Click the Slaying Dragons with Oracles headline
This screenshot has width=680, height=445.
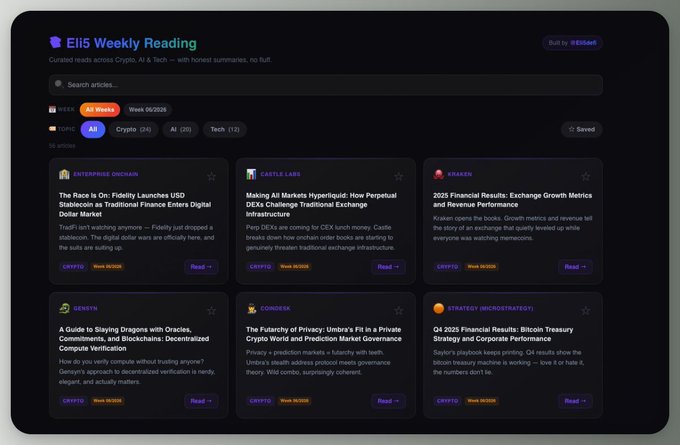coord(134,339)
